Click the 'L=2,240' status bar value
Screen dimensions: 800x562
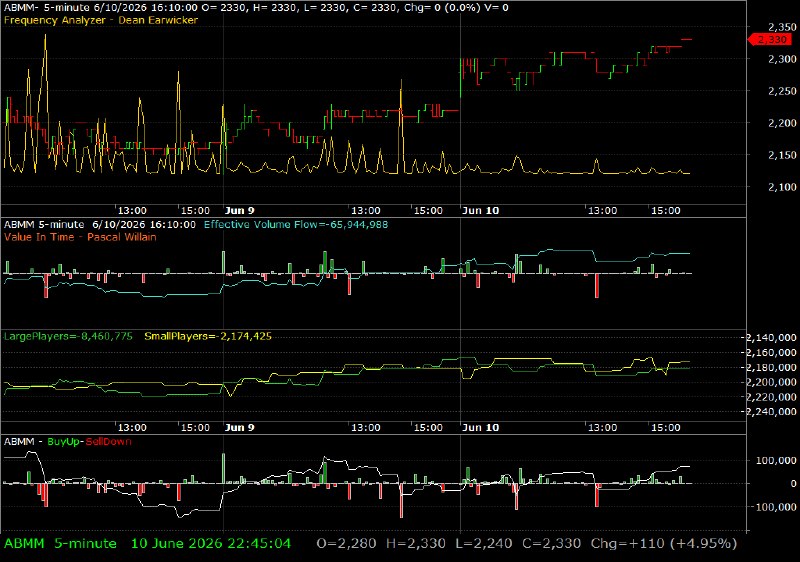coord(484,544)
